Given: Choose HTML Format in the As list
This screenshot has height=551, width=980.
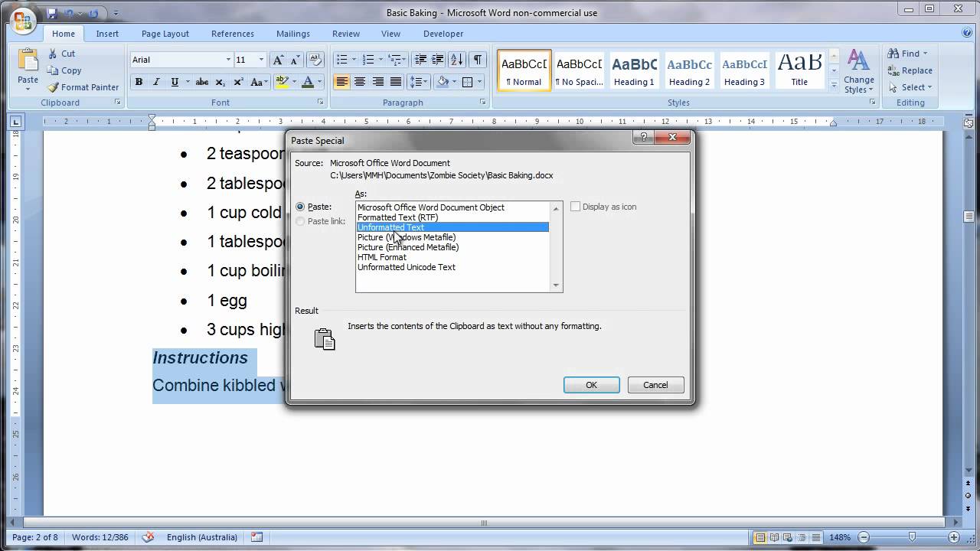Looking at the screenshot, I should coord(452,257).
